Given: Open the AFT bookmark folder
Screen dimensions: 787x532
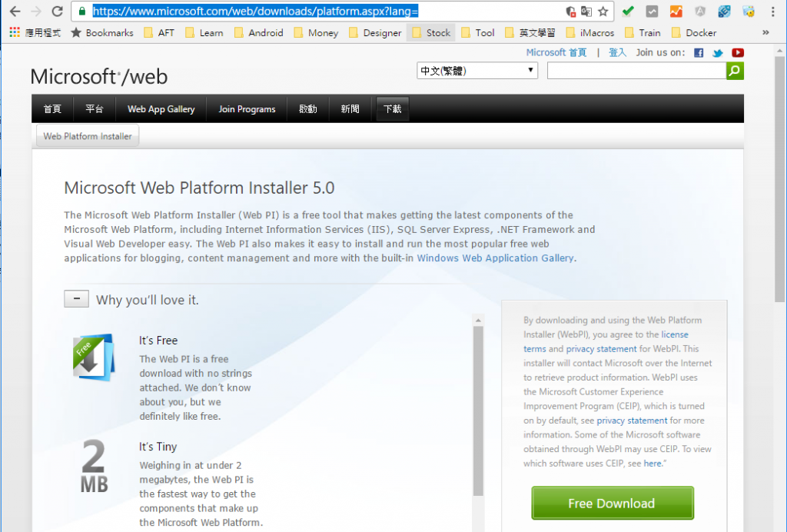Looking at the screenshot, I should (158, 32).
